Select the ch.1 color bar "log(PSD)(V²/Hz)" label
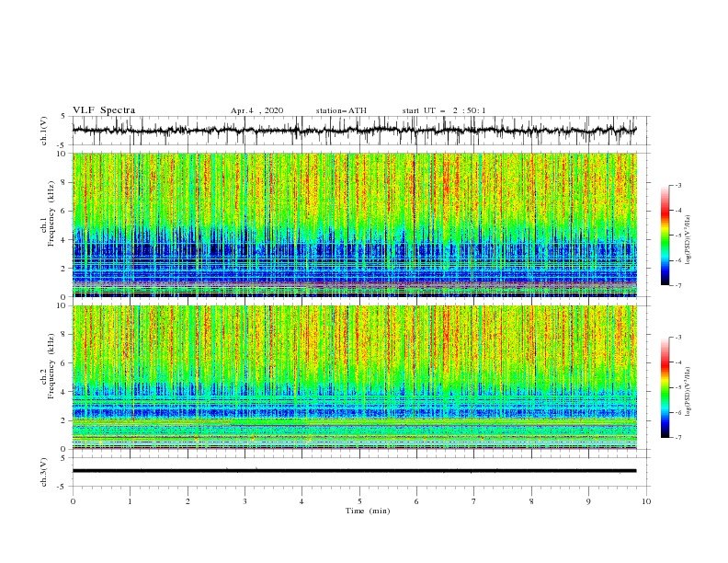Viewport: 728px width, 563px height. 688,240
